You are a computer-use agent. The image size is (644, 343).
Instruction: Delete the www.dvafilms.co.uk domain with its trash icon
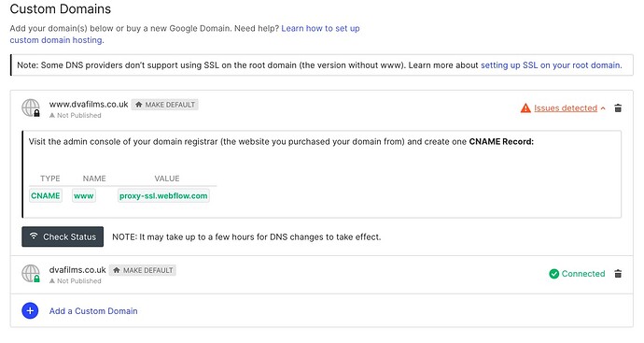click(618, 108)
